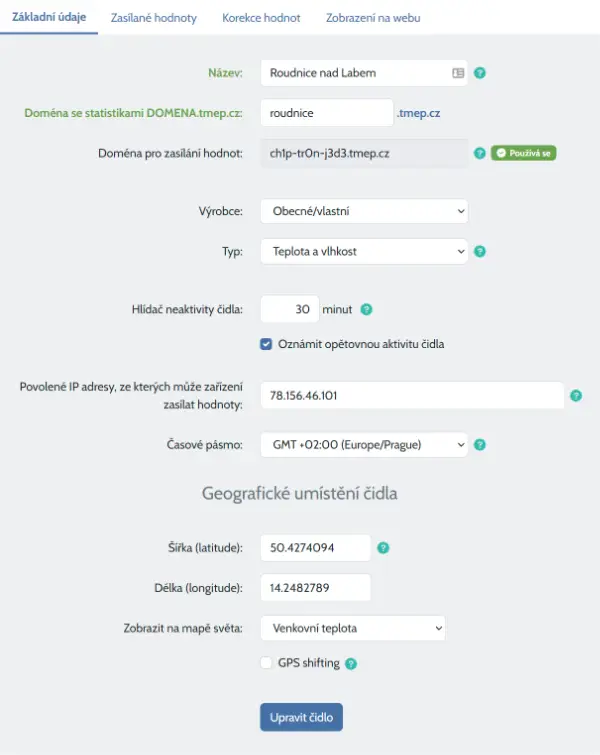Screen dimensions: 600x755
Task: Click the help icon next to Typ dropdown
Action: (x=480, y=252)
